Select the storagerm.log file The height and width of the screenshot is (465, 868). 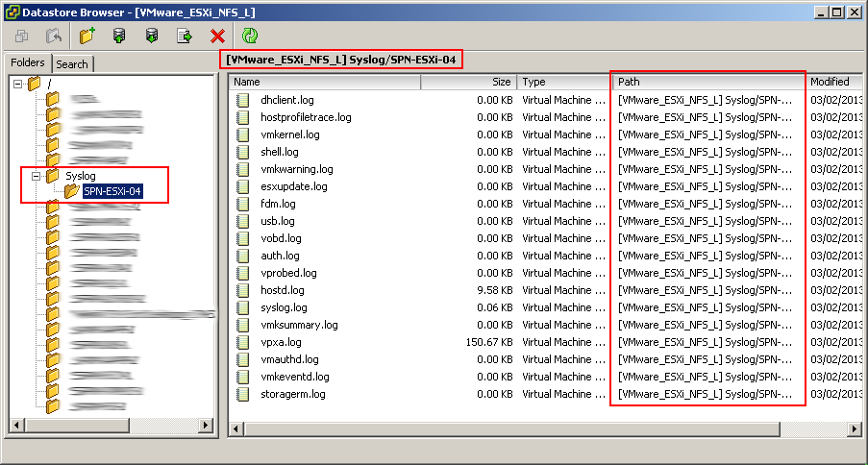point(293,394)
